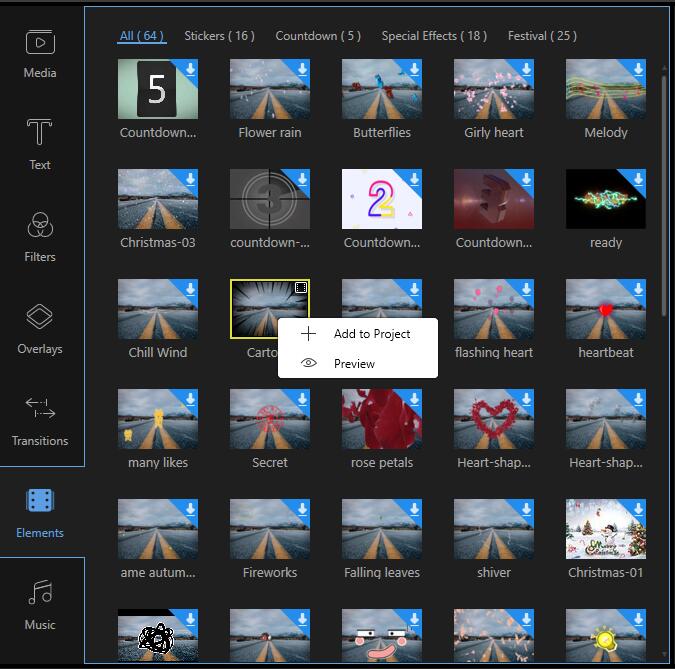
Task: Download the Flower rain element
Action: coord(303,69)
